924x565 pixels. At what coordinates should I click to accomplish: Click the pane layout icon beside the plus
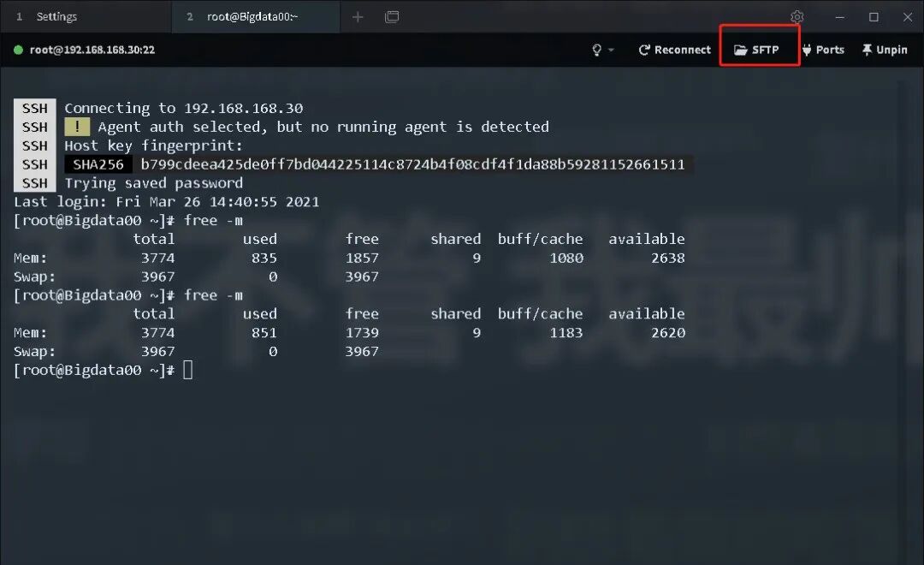[x=392, y=17]
